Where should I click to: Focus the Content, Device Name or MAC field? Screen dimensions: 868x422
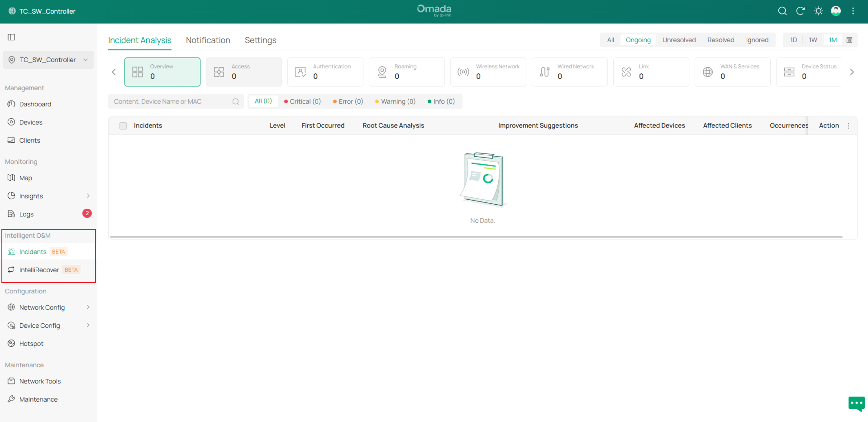(x=176, y=101)
